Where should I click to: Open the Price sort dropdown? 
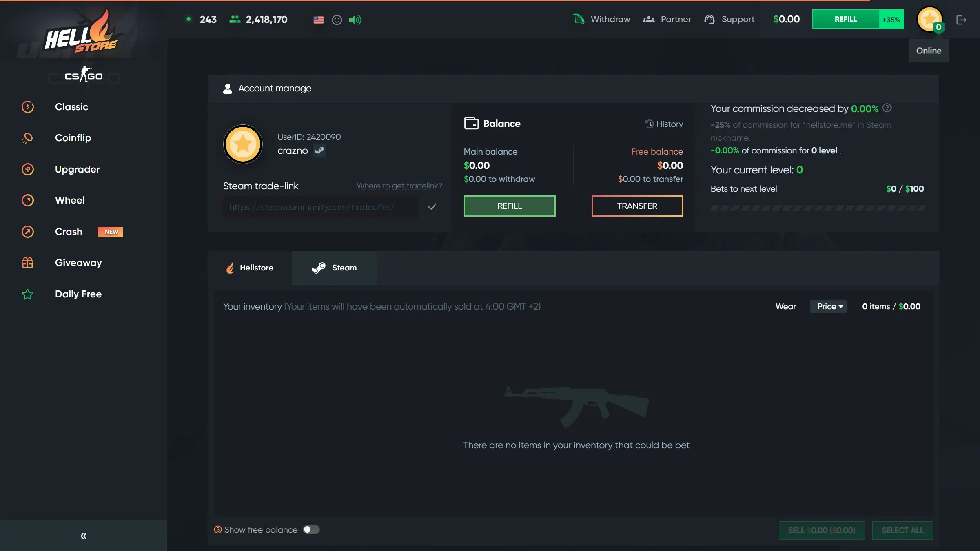click(x=829, y=306)
